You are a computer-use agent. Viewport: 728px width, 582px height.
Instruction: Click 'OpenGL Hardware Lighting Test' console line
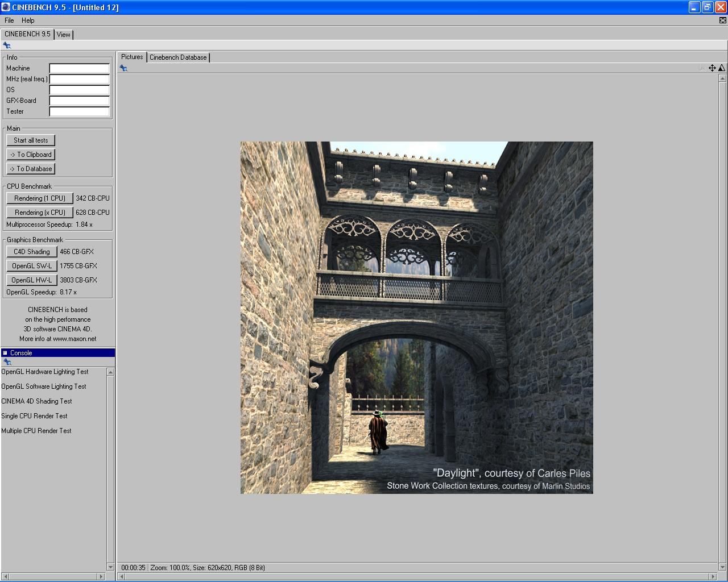(x=45, y=372)
